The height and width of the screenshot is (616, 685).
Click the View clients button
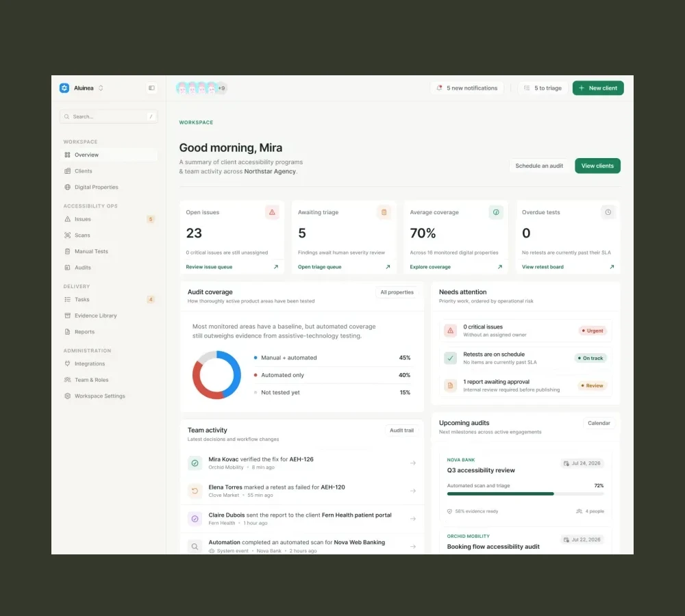(597, 166)
